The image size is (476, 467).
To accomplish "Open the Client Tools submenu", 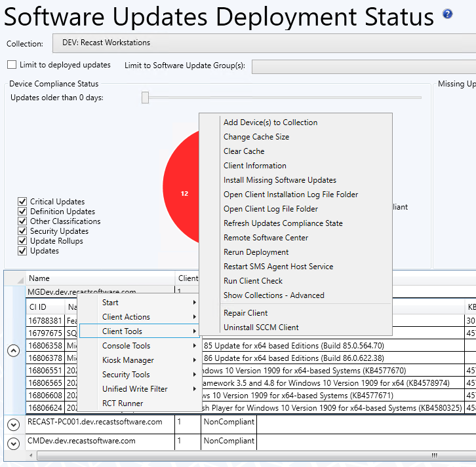I will pyautogui.click(x=139, y=331).
